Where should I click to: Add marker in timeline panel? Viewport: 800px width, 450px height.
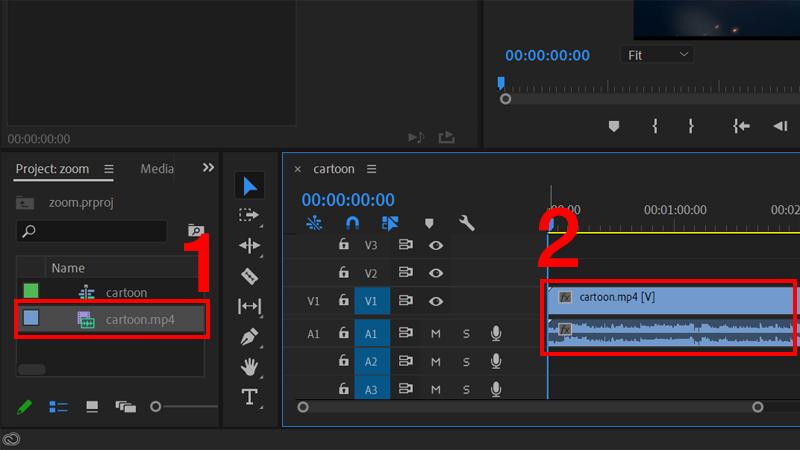click(429, 223)
